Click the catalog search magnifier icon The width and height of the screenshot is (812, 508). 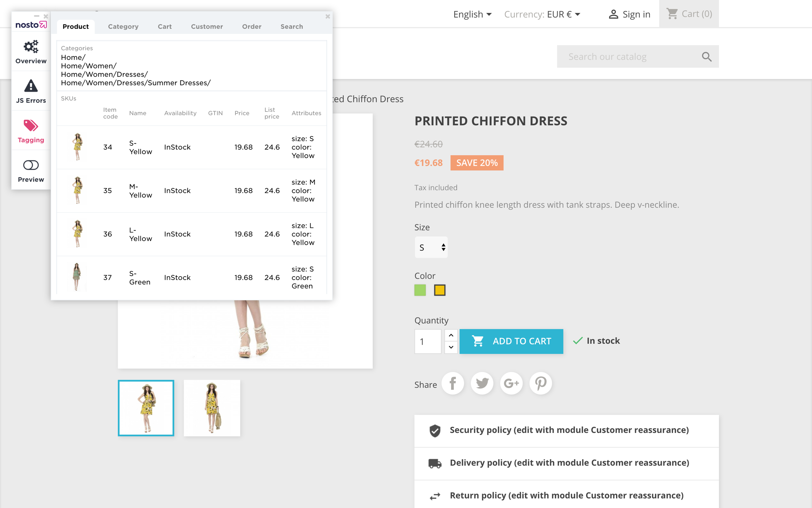point(706,56)
